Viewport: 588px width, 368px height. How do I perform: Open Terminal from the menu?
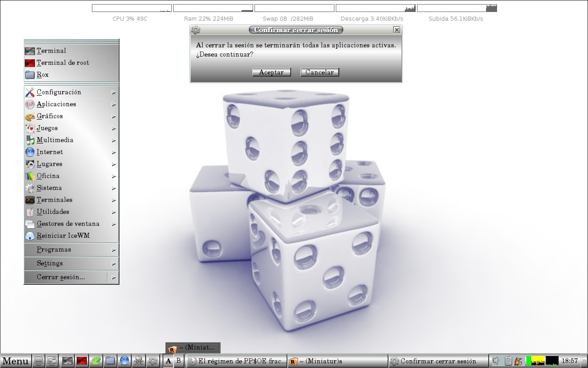(71, 51)
